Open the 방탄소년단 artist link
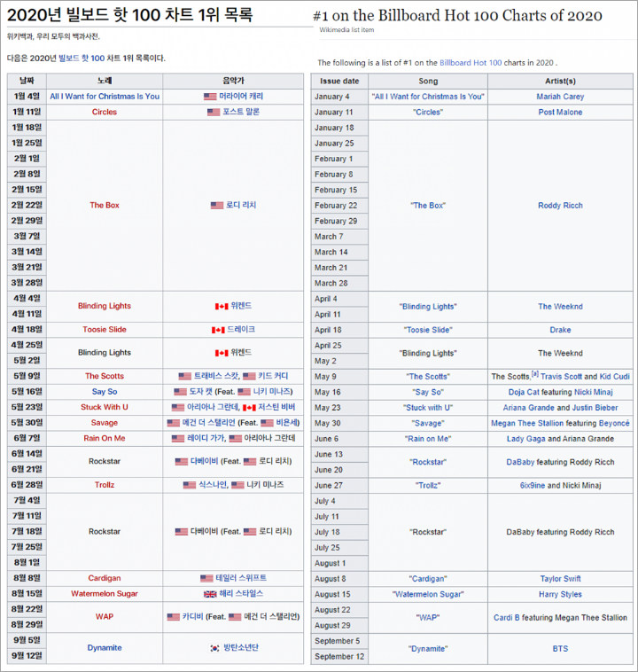This screenshot has height=672, width=638. click(241, 647)
